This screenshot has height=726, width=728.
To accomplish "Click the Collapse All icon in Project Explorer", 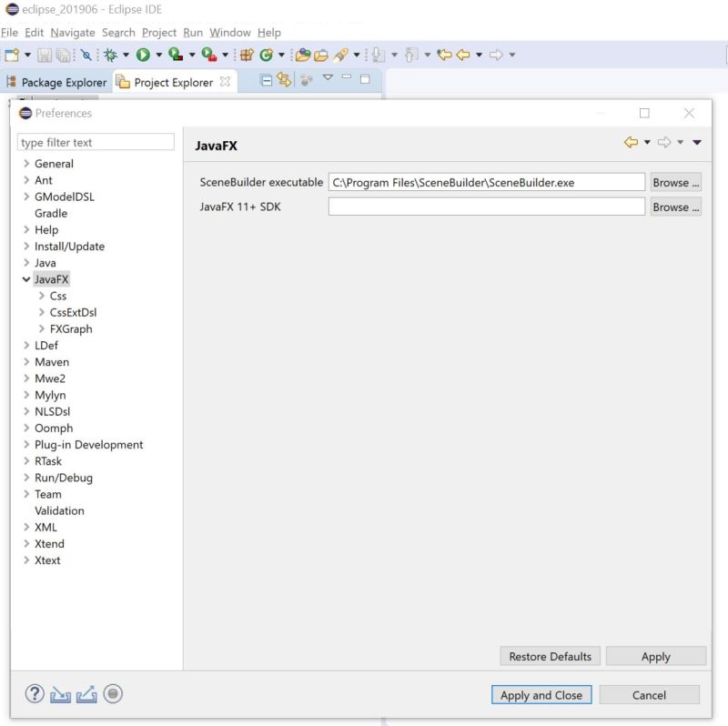I will 265,80.
